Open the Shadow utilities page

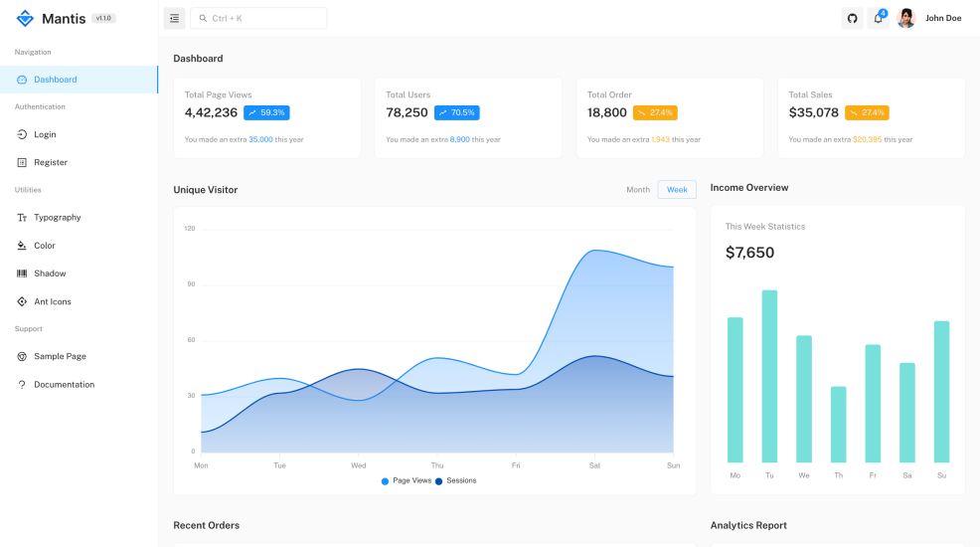point(50,273)
